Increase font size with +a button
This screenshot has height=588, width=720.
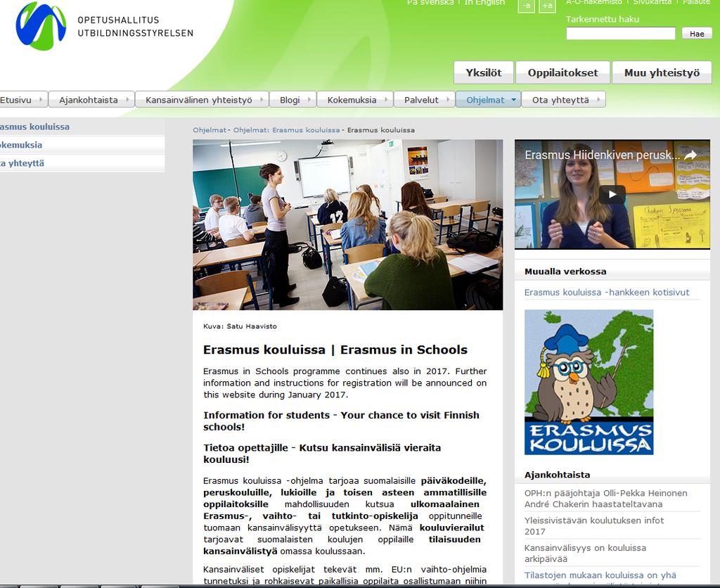tap(547, 6)
